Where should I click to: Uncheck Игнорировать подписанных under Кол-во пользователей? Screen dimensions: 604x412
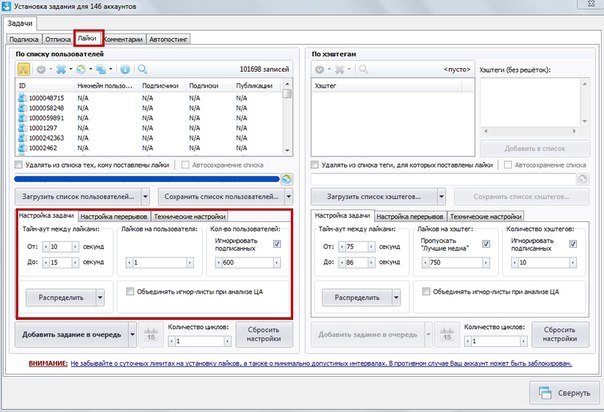click(277, 244)
